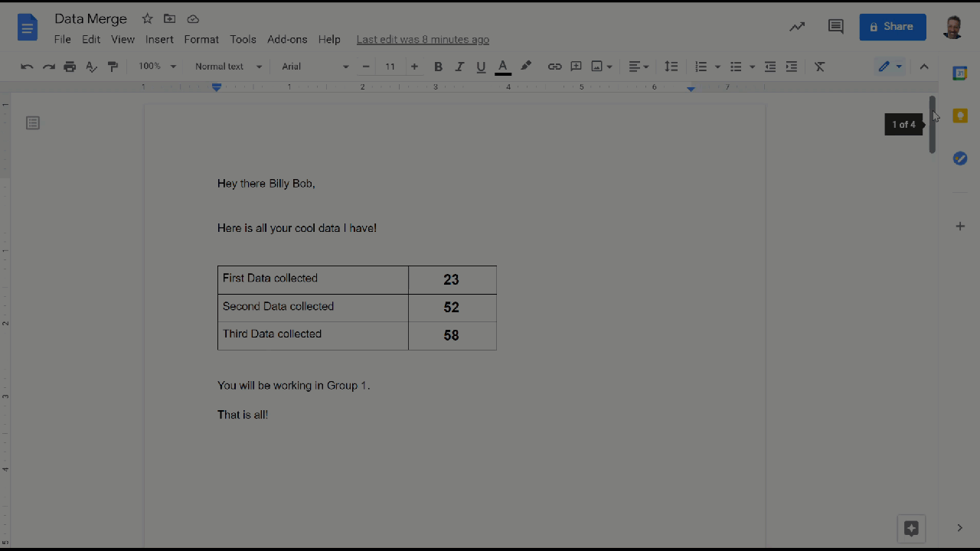Open the text alignment dropdown
The width and height of the screenshot is (980, 551).
[x=639, y=67]
